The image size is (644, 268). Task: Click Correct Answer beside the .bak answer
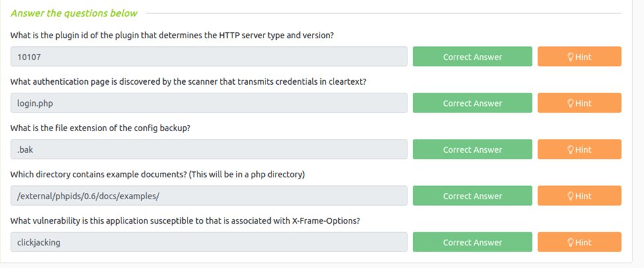(x=472, y=150)
